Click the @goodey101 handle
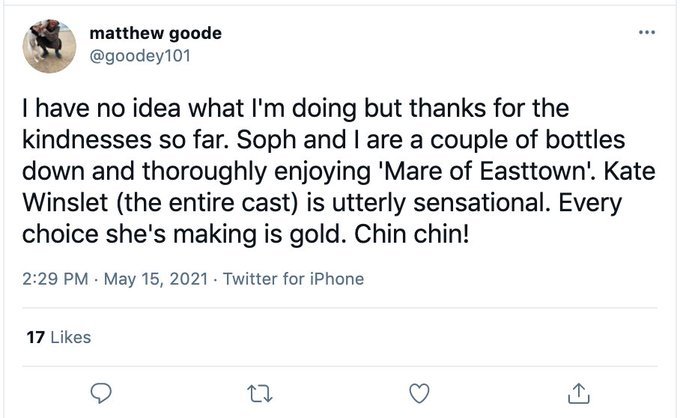 point(146,55)
